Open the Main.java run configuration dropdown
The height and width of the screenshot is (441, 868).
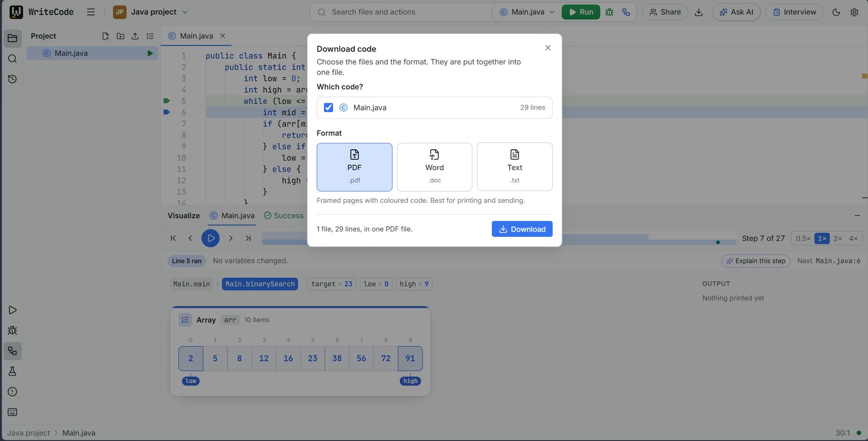[527, 12]
